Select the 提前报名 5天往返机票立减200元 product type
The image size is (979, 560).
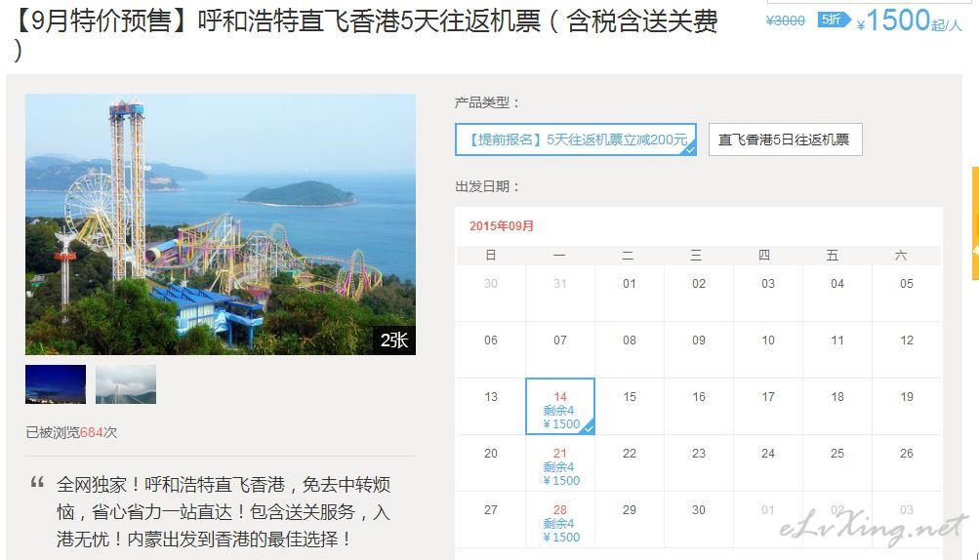point(576,140)
